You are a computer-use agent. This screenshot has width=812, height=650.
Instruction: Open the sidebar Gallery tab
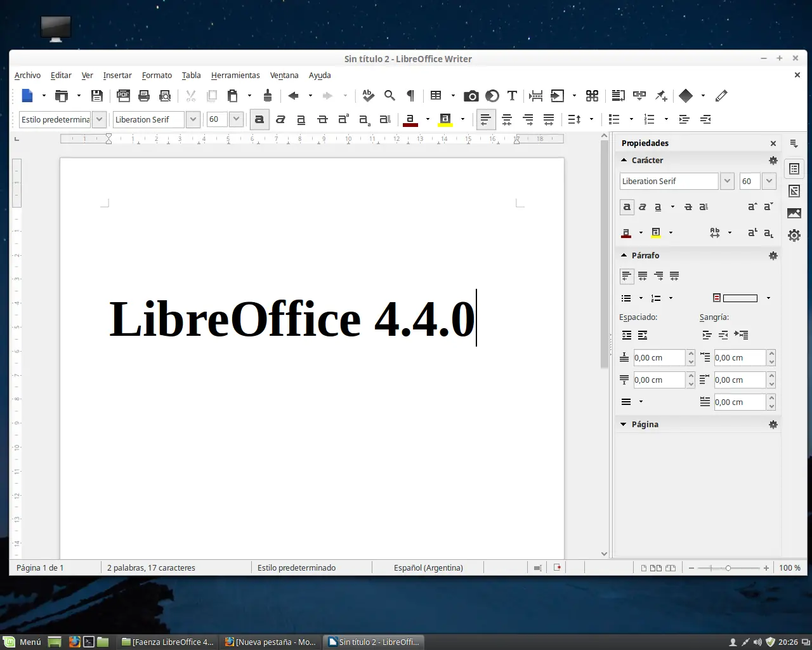[x=794, y=213]
